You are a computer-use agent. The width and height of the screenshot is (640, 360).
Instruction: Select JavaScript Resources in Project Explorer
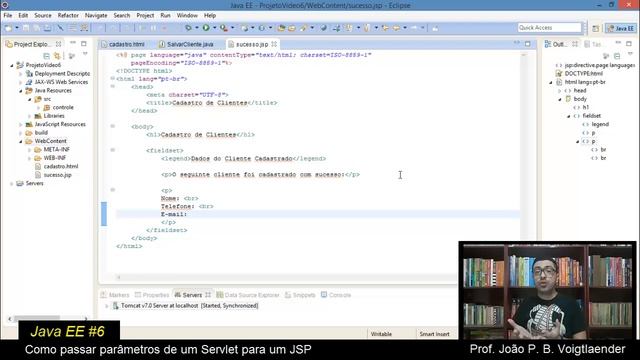pyautogui.click(x=60, y=124)
